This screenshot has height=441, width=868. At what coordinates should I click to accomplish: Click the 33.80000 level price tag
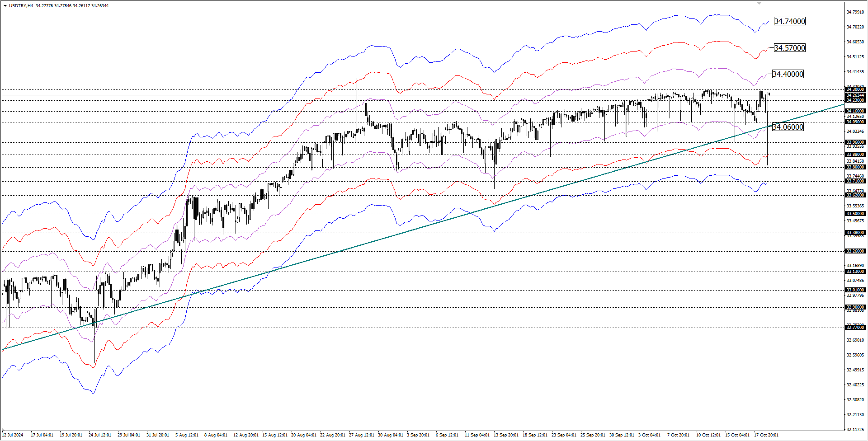(x=855, y=167)
